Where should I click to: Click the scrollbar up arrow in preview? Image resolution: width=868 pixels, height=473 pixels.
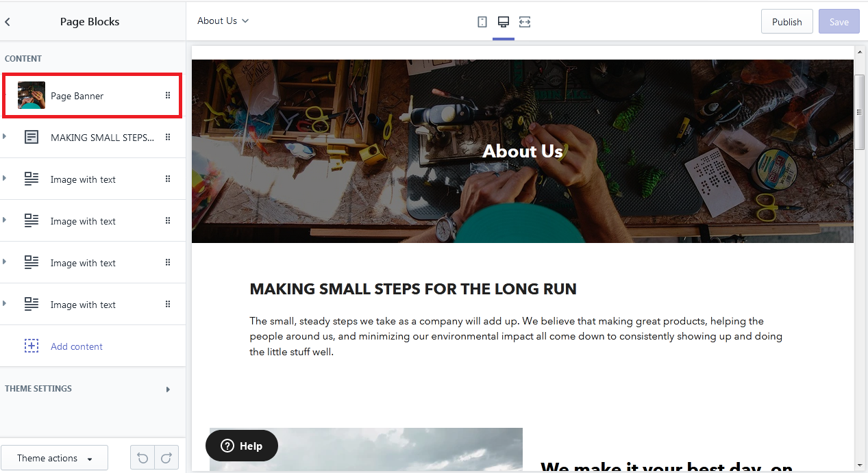point(860,52)
